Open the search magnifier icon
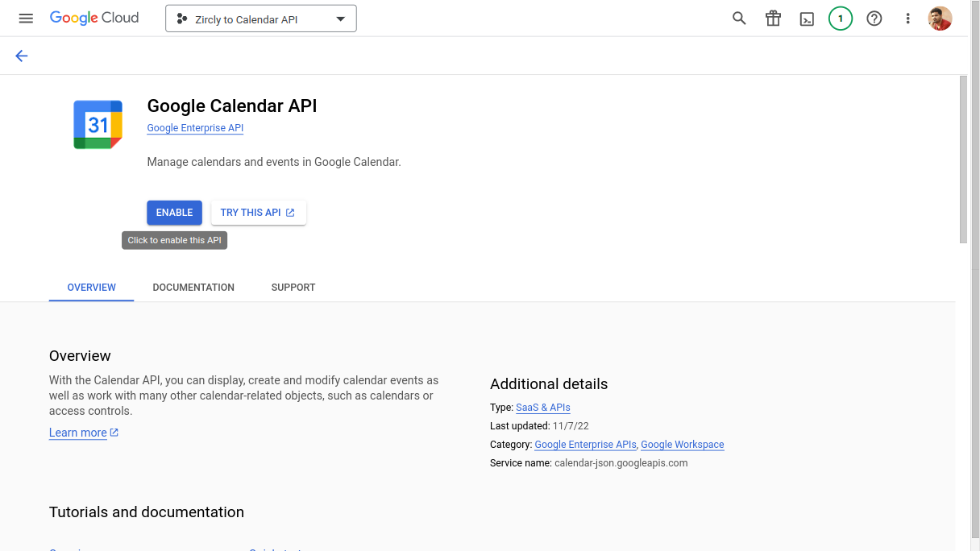This screenshot has width=980, height=551. (x=739, y=19)
